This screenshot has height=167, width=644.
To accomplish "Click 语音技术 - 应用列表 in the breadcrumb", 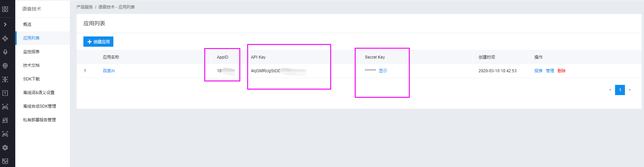I will (116, 7).
